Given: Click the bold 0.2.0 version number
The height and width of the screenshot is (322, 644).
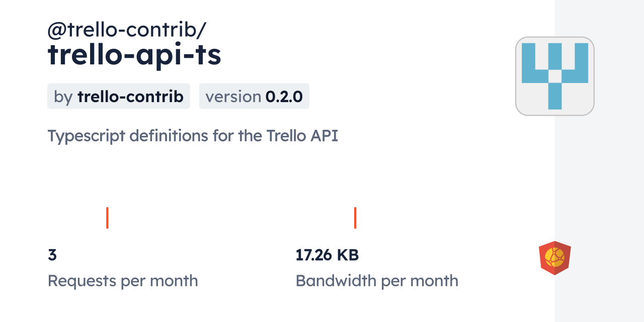Looking at the screenshot, I should (284, 96).
